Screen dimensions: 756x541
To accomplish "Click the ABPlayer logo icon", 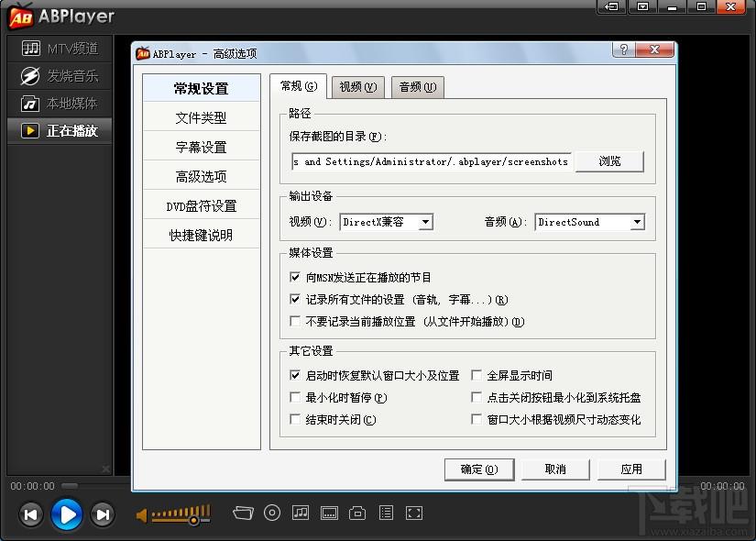I will (21, 17).
